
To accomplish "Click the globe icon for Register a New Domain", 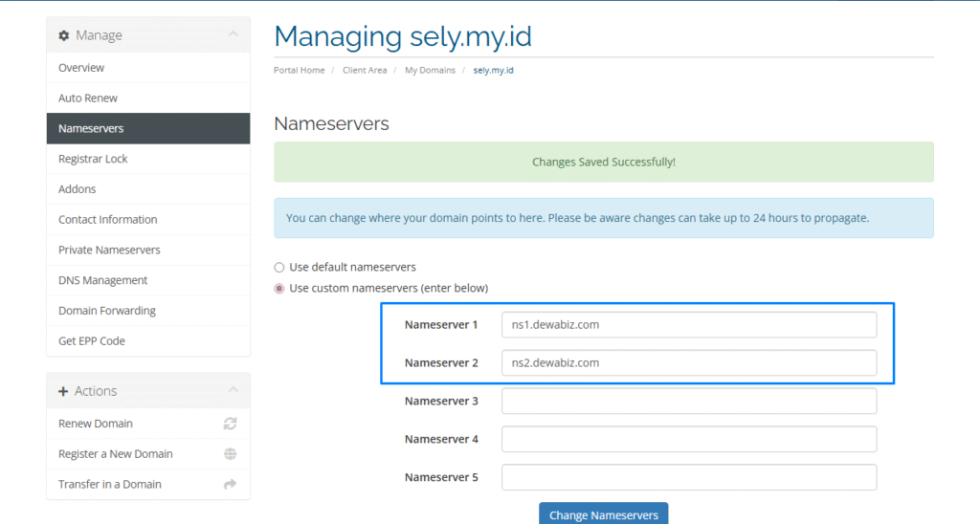I will tap(230, 454).
